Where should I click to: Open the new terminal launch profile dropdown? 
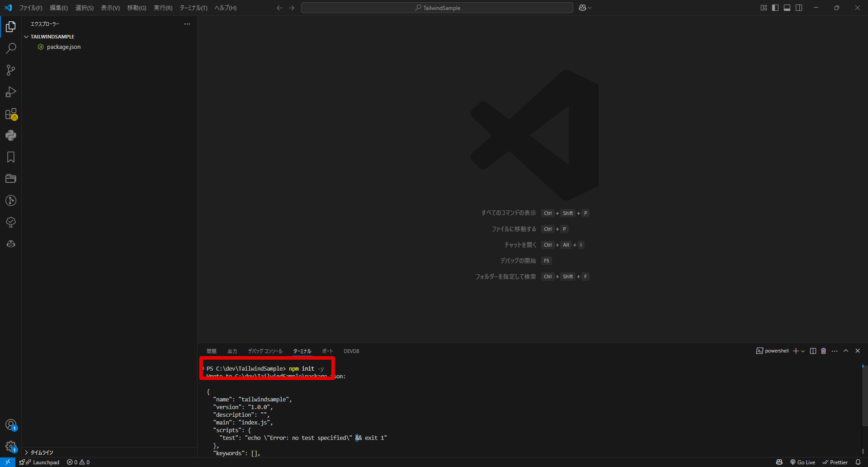tap(803, 351)
